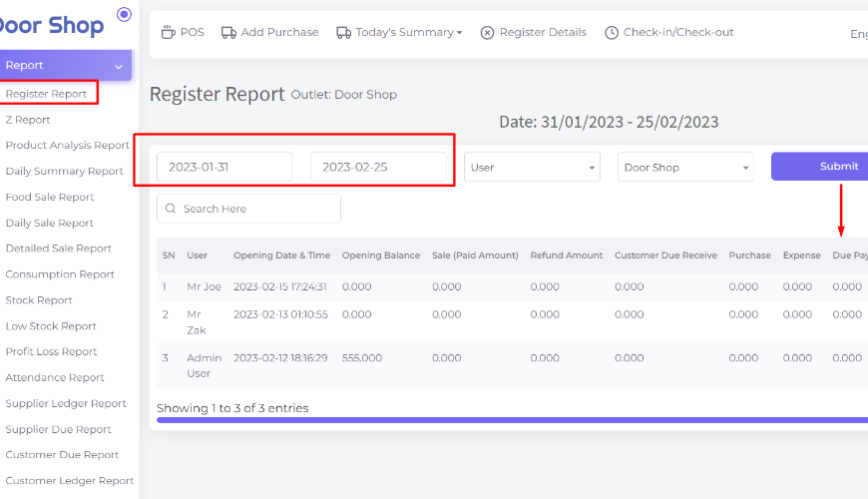Open Z Report from sidebar
The height and width of the screenshot is (499, 868).
point(28,120)
